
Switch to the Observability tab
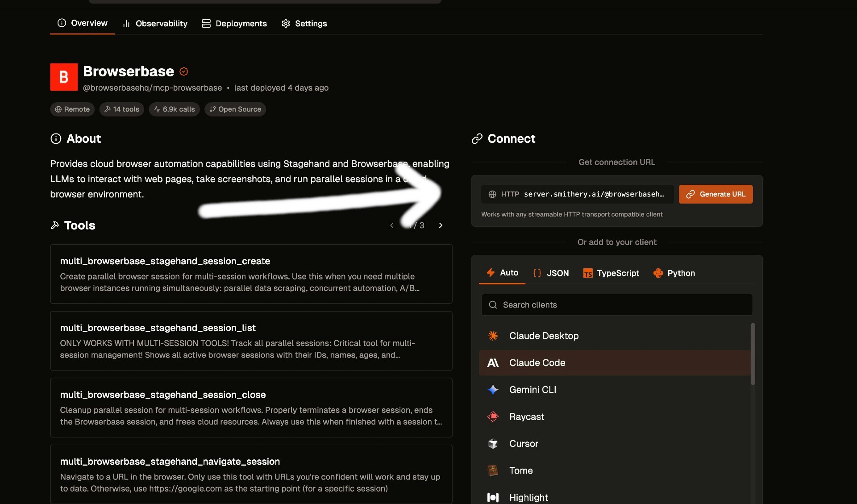155,23
